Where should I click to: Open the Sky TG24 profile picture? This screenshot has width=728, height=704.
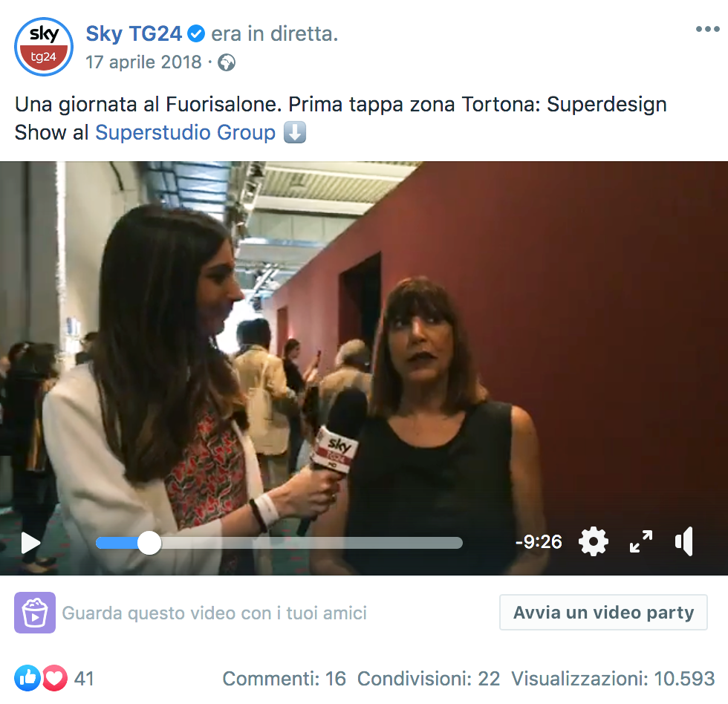(x=44, y=46)
